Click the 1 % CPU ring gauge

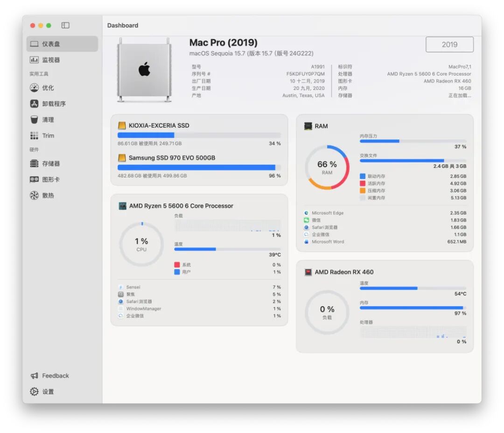click(x=141, y=244)
